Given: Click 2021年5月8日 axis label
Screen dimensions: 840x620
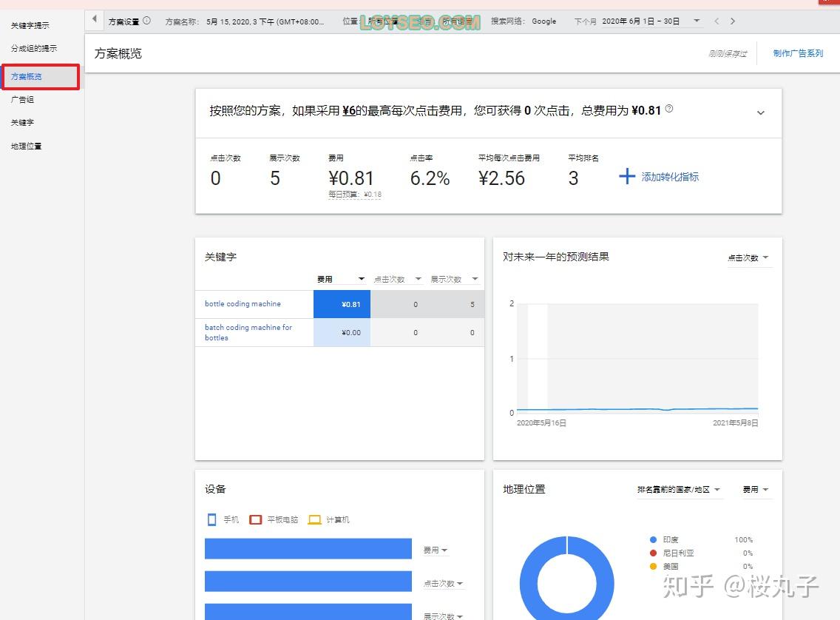Looking at the screenshot, I should click(735, 422).
